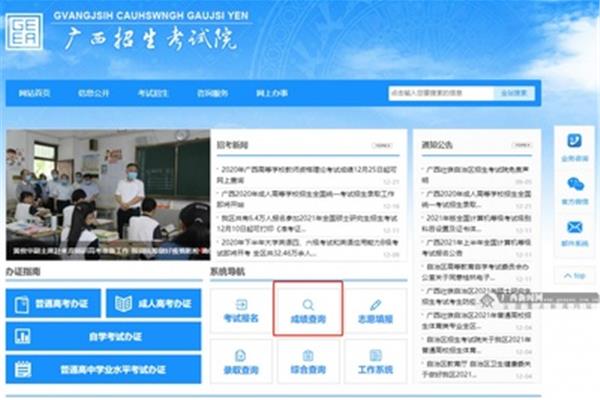Click the 普通高考办证 document icon button

(53, 304)
